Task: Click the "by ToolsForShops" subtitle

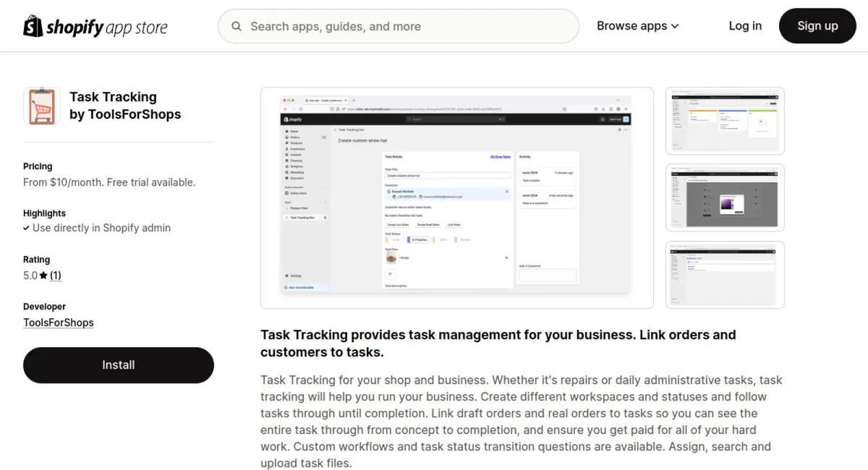Action: click(x=125, y=114)
